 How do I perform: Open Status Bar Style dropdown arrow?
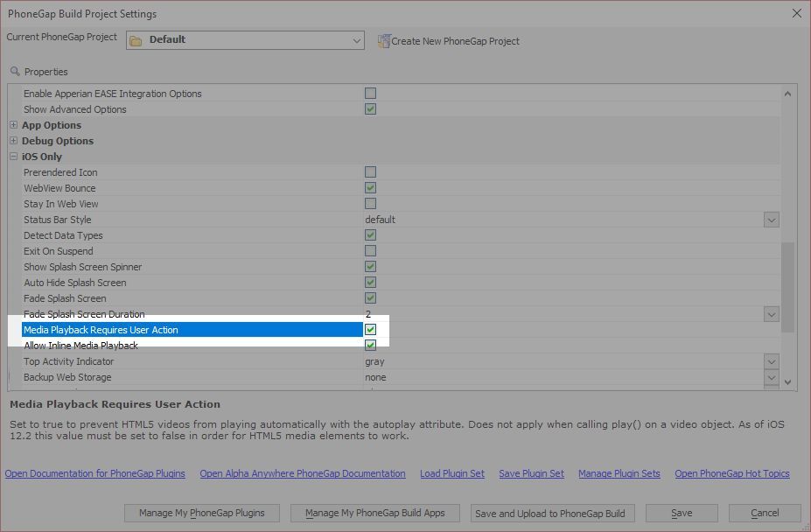pos(771,220)
